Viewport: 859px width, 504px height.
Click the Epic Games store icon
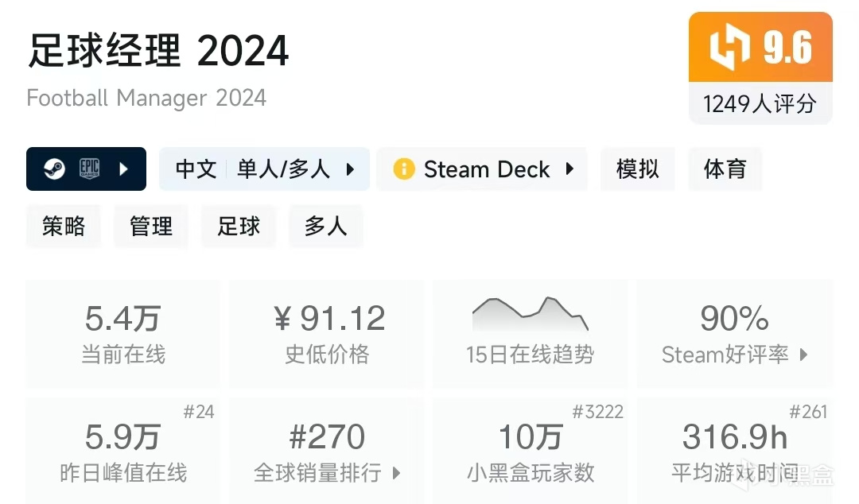89,169
